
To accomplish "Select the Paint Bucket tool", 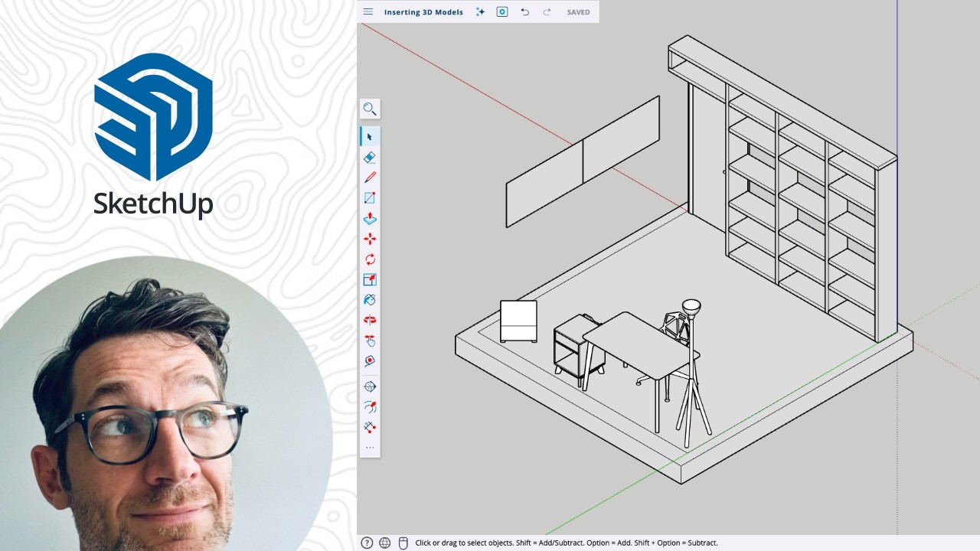I will (370, 300).
